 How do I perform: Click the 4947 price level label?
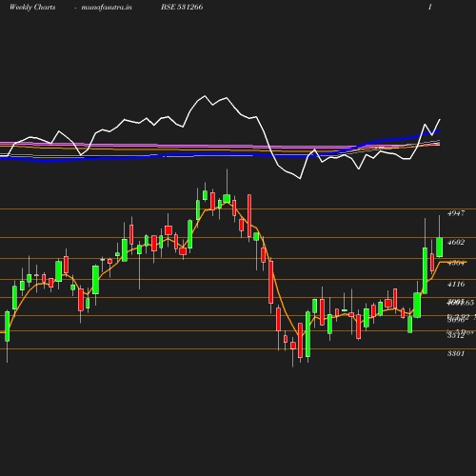456,213
